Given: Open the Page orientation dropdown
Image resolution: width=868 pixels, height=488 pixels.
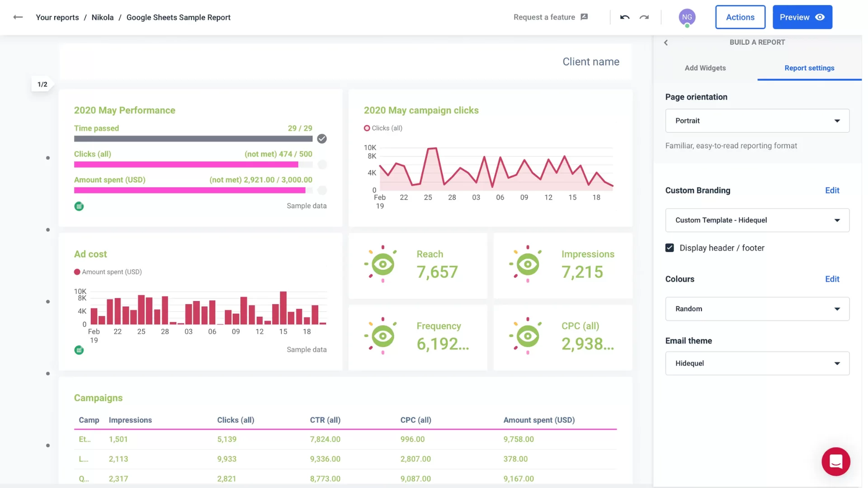Looking at the screenshot, I should pos(757,121).
